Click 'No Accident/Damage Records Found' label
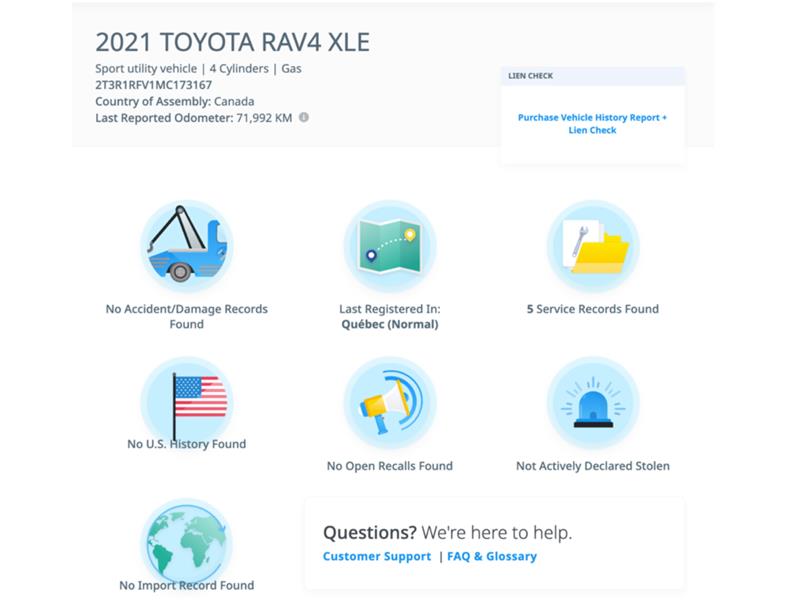This screenshot has width=800, height=600. (x=187, y=316)
